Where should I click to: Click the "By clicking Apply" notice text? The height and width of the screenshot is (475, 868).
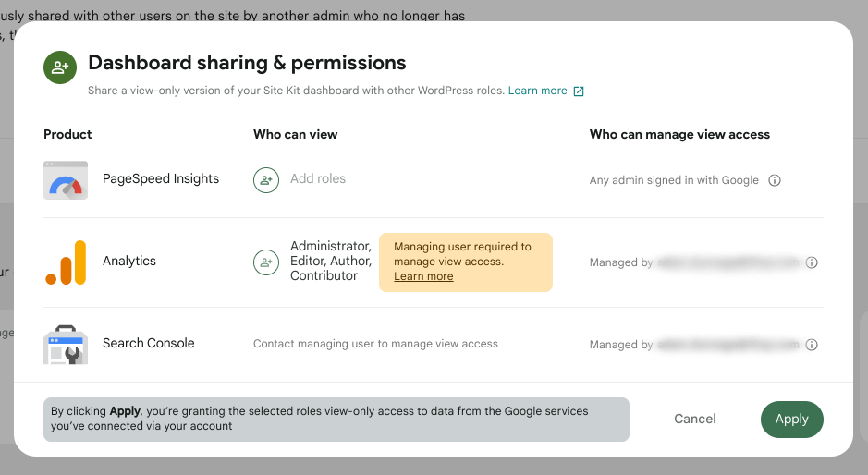click(320, 419)
